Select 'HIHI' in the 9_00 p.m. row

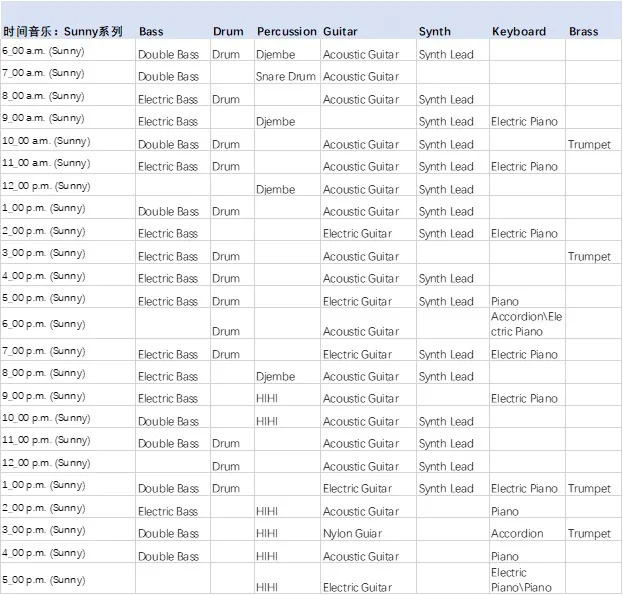(x=267, y=398)
